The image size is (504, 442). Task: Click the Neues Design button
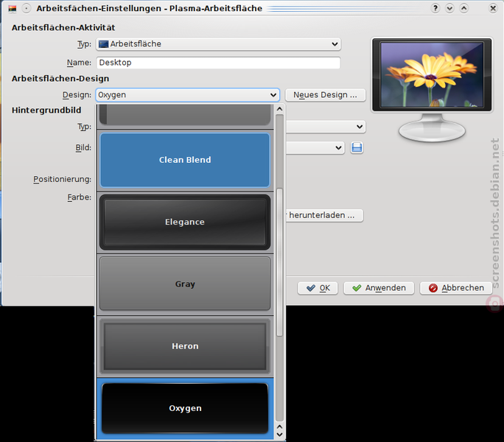tap(325, 95)
